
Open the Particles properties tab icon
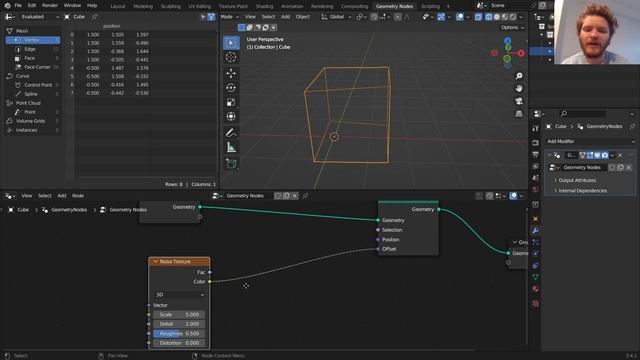click(536, 242)
